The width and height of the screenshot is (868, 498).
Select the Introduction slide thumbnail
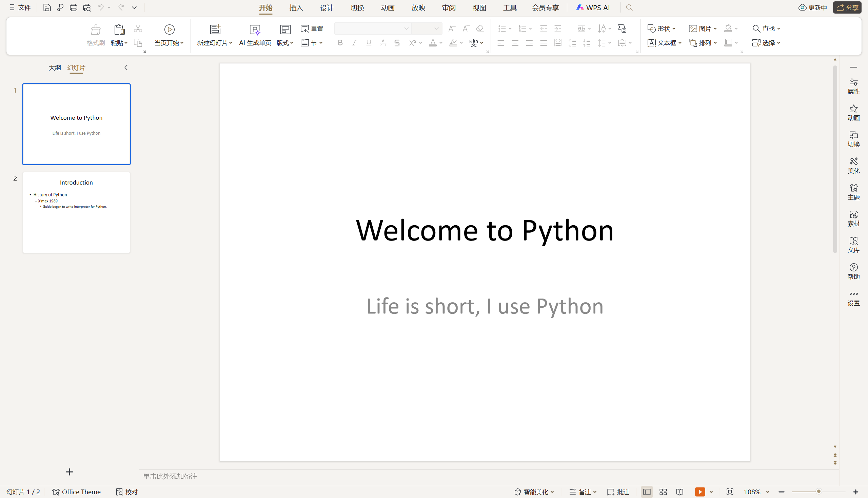coord(76,212)
